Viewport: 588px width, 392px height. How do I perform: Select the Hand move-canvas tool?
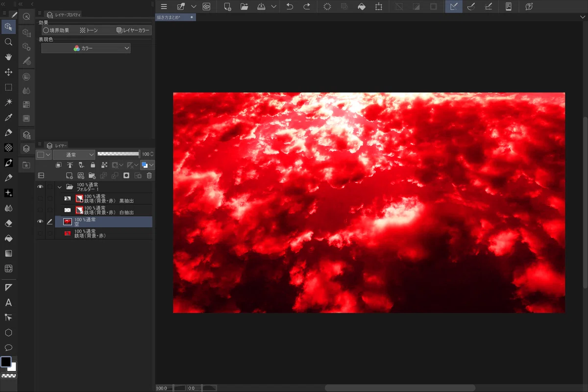[x=8, y=57]
